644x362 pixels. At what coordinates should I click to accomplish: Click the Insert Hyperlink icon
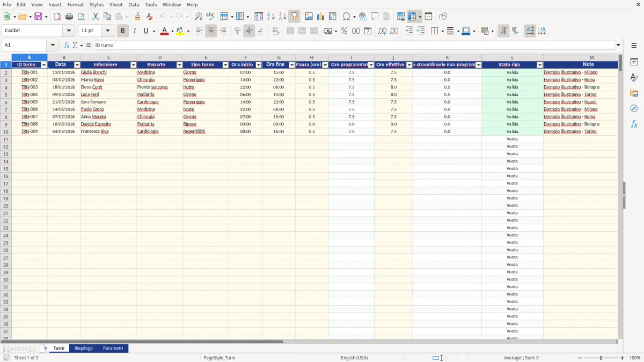click(x=363, y=17)
